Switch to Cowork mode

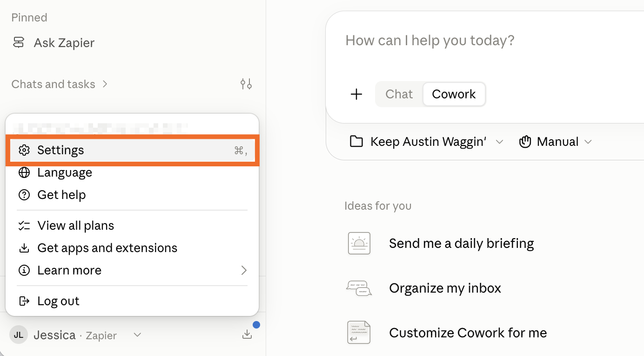[x=454, y=94]
